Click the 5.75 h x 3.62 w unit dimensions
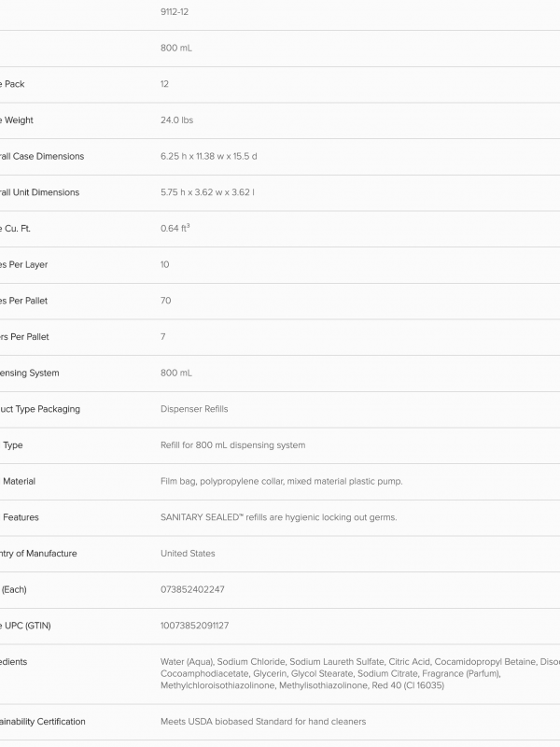560x747 pixels. [x=207, y=192]
